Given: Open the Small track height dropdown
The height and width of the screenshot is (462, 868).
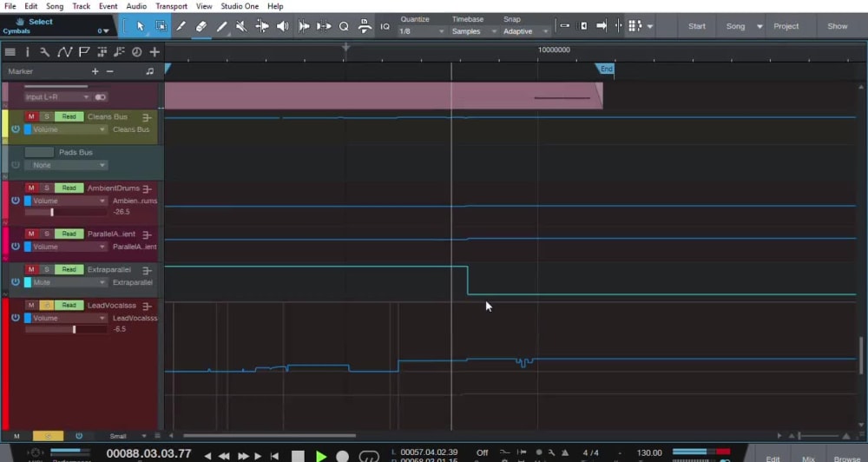Looking at the screenshot, I should tap(126, 436).
